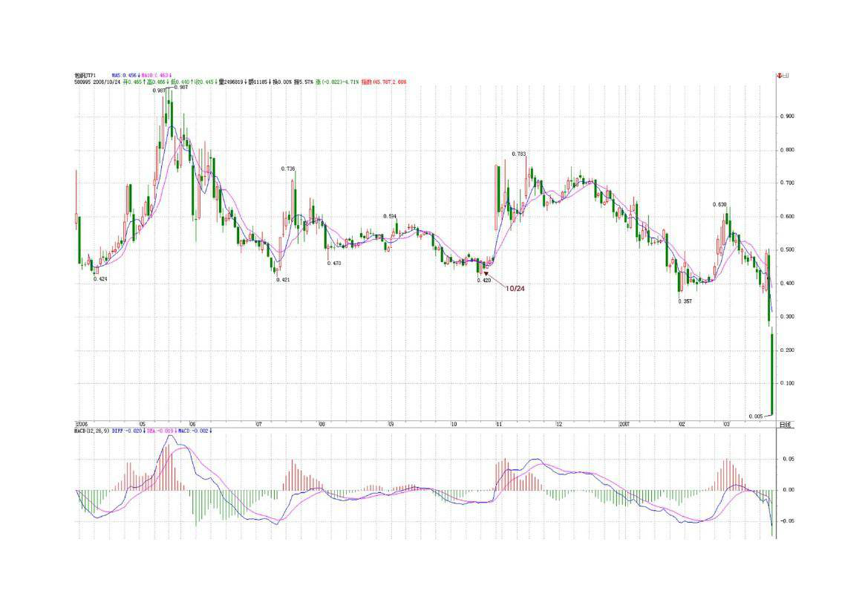The width and height of the screenshot is (868, 614).
Task: Click the small box icon beside the red icon
Action: point(786,76)
